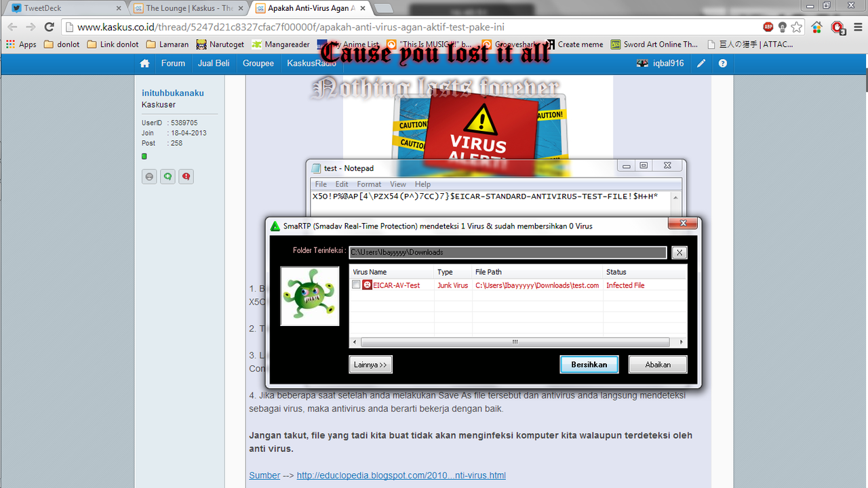868x488 pixels.
Task: Open the new tab button
Action: click(x=384, y=8)
